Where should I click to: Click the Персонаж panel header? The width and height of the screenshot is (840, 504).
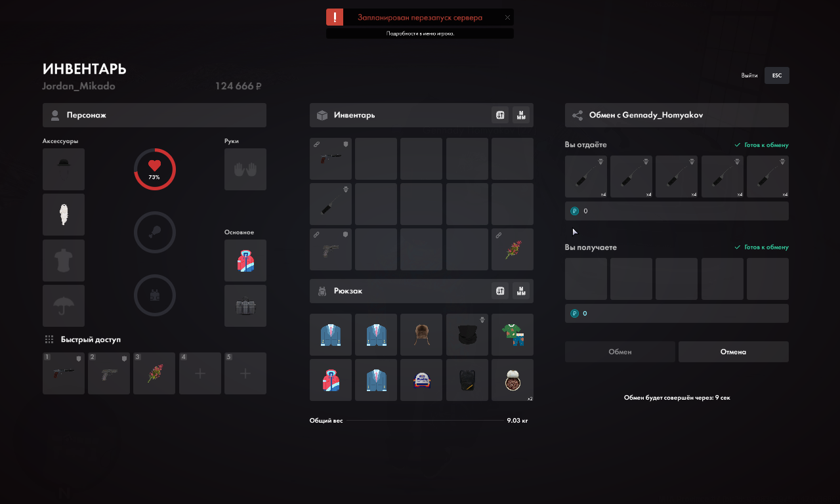[154, 115]
